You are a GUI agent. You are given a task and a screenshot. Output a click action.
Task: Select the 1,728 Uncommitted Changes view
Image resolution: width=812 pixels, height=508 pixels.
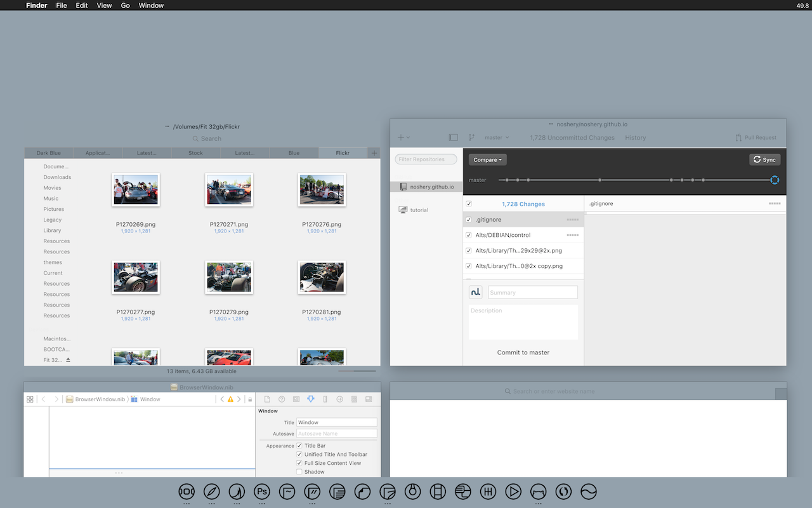coord(572,138)
